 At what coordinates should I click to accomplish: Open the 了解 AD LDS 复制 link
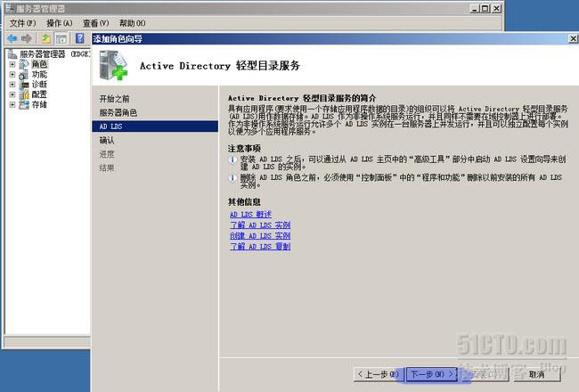[260, 247]
